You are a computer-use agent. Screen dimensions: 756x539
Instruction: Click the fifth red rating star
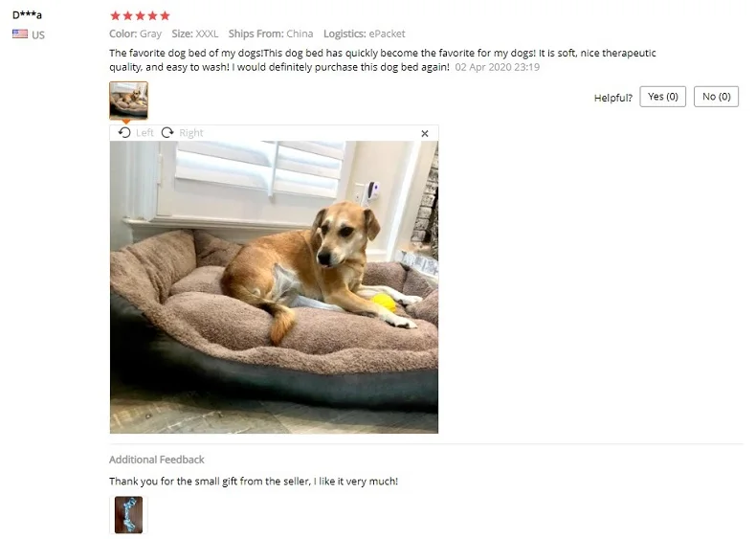165,16
